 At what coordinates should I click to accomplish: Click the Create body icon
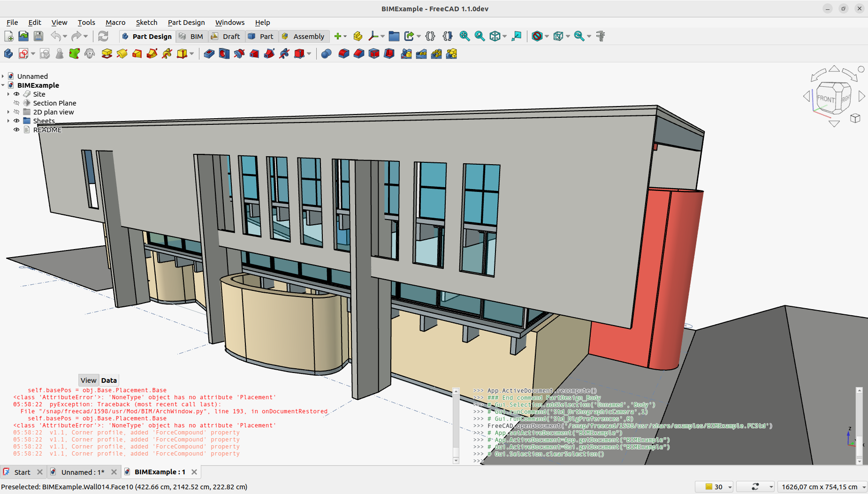8,53
